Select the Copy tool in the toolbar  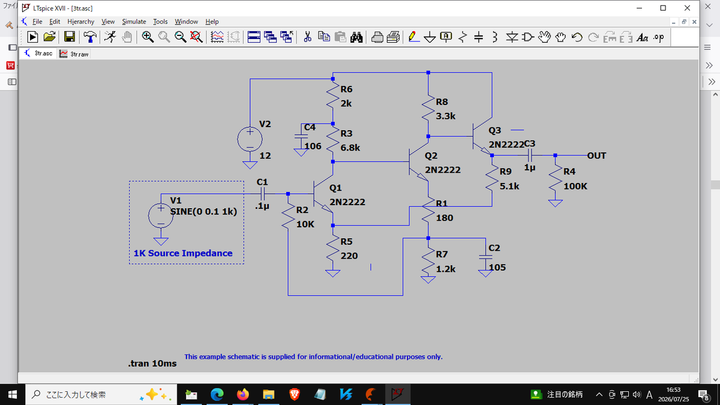(324, 37)
